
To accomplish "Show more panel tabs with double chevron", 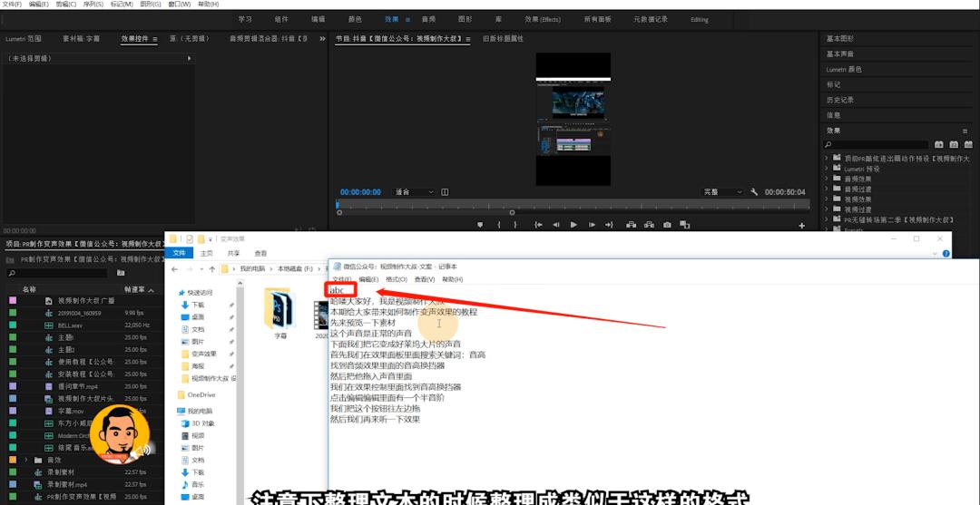I will (x=322, y=39).
